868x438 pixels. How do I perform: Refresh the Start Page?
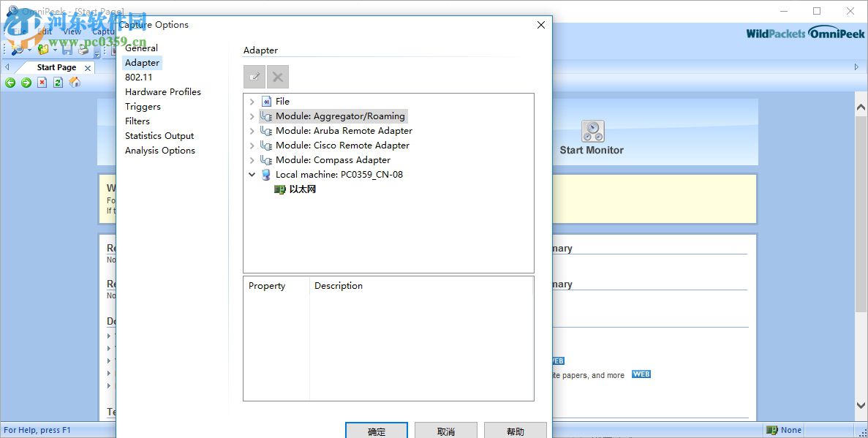click(x=58, y=83)
